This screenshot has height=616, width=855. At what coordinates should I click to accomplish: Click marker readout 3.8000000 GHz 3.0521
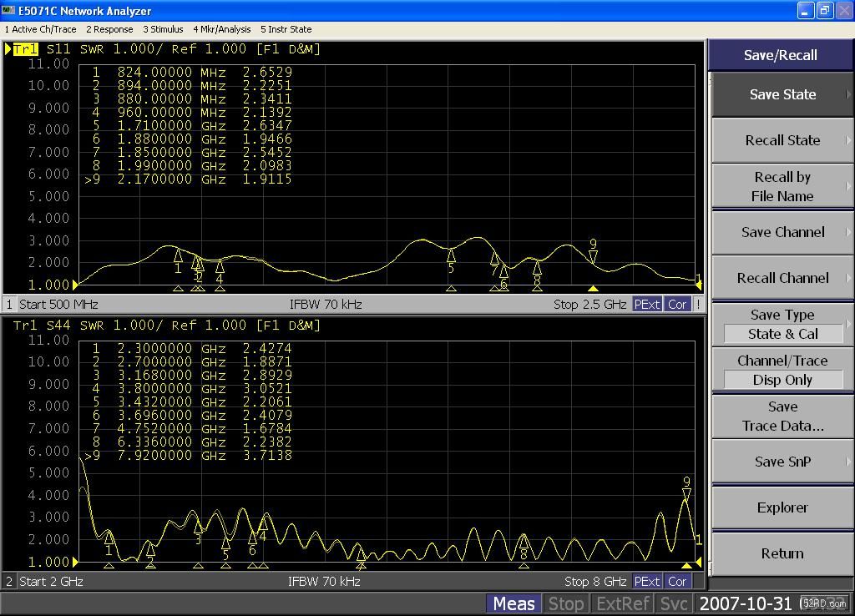tap(192, 389)
